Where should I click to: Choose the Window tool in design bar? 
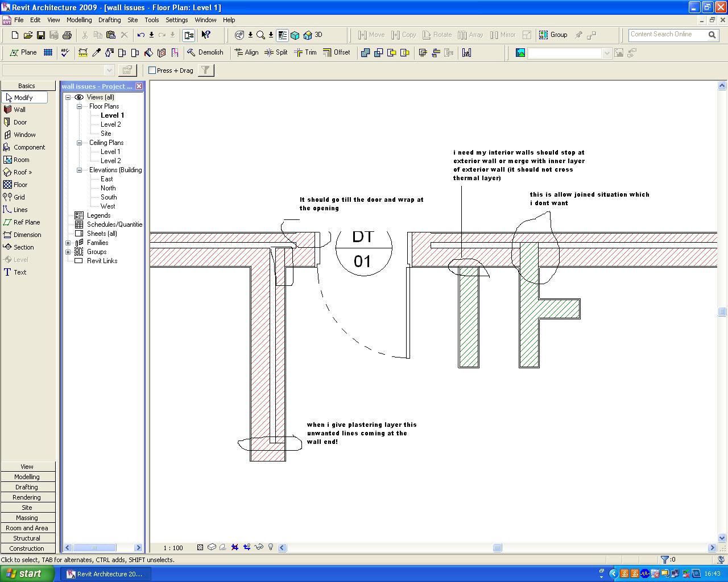tap(24, 135)
